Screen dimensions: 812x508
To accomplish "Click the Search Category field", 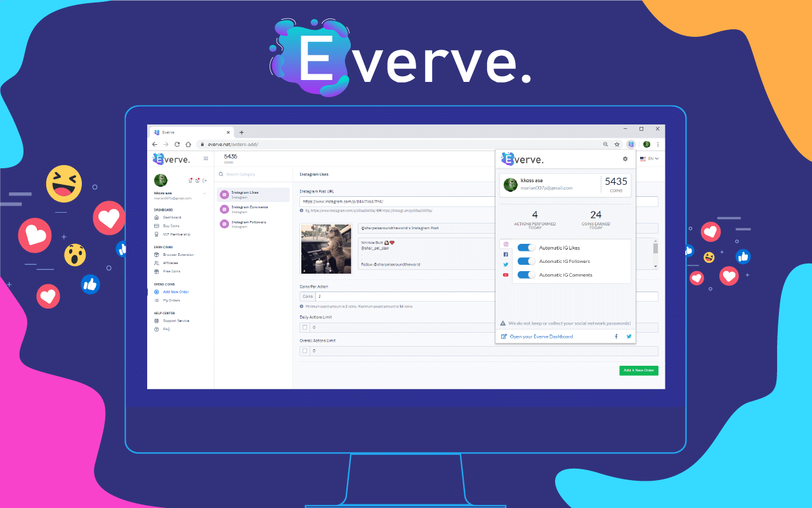I will coord(253,174).
